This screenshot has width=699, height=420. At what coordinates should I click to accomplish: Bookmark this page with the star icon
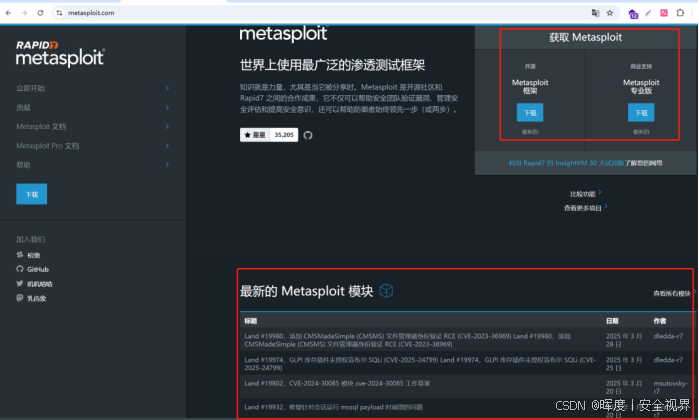pos(610,13)
